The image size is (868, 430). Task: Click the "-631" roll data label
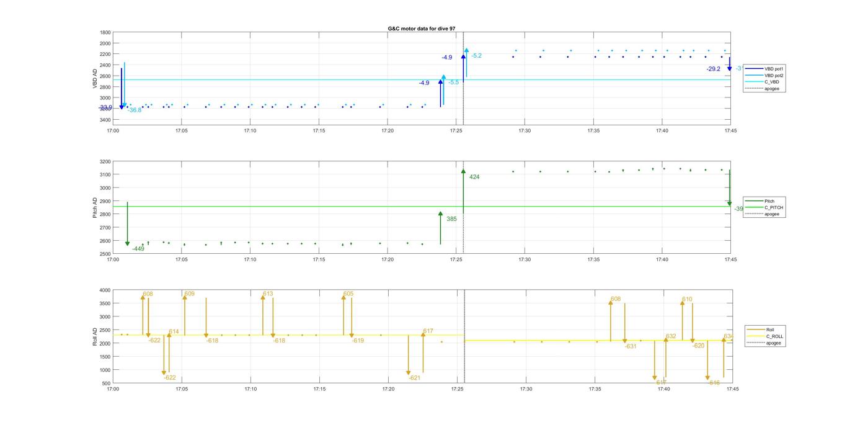click(x=631, y=347)
